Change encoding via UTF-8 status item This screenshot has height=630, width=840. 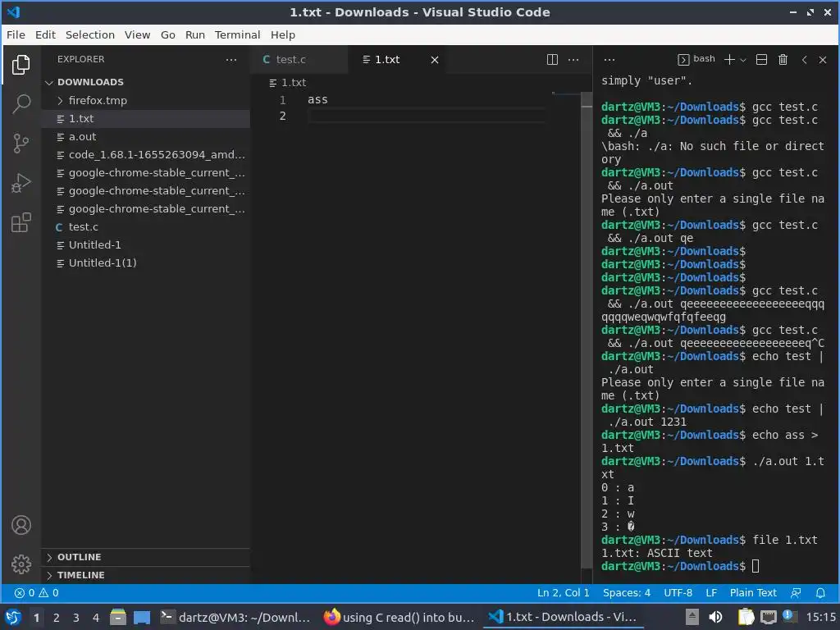pos(678,593)
